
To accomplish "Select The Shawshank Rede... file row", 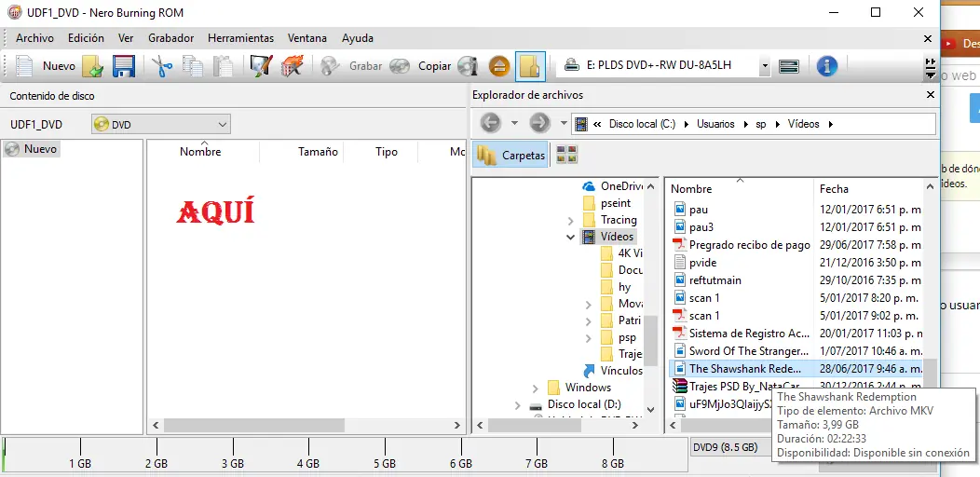I will 796,368.
